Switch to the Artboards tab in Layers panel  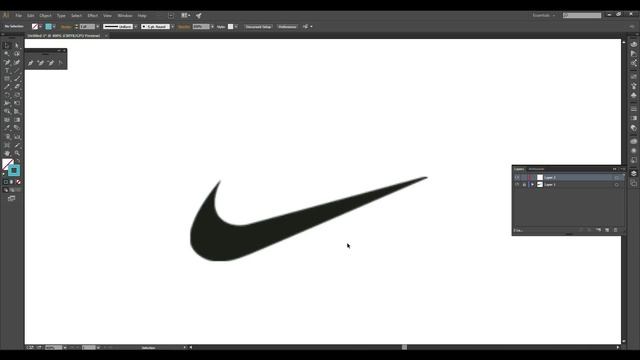[536, 169]
